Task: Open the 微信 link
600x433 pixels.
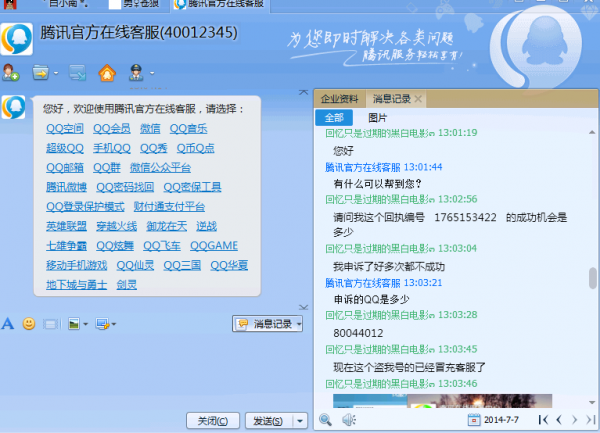Action: coord(150,129)
